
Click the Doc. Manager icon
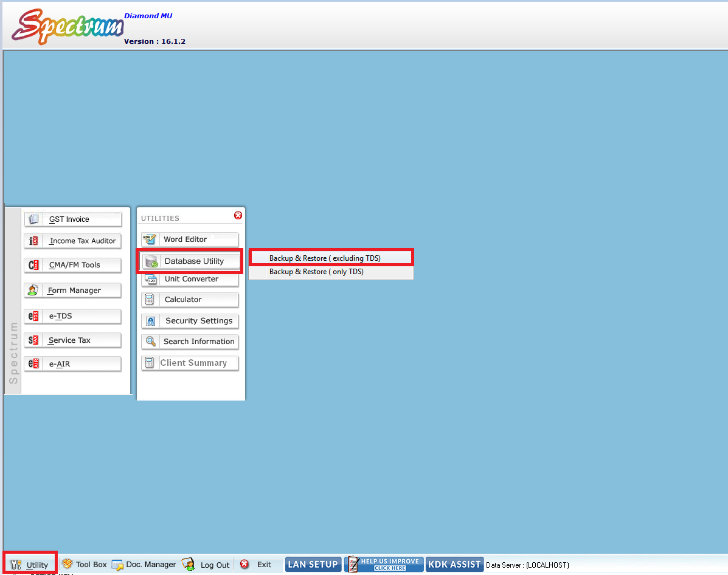point(117,565)
